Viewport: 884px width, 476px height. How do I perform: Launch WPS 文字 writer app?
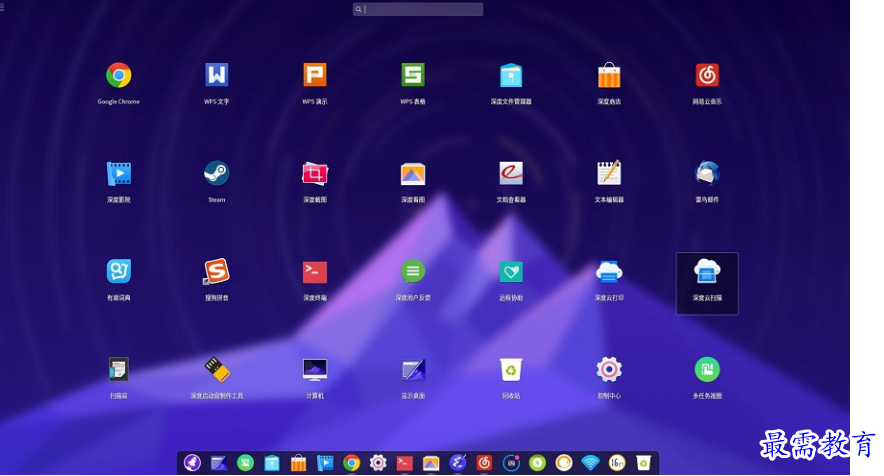(x=216, y=75)
